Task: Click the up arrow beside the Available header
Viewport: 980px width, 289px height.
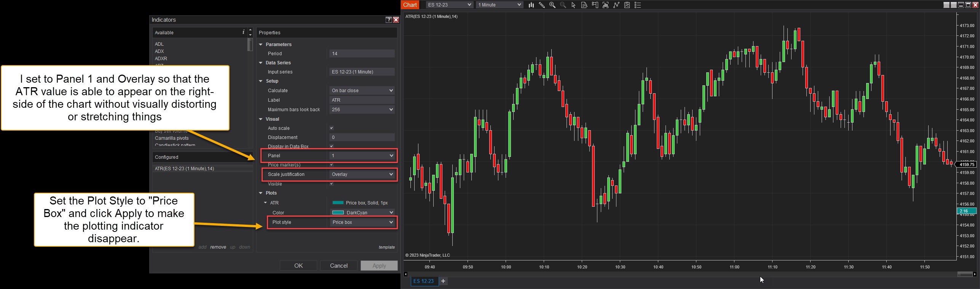Action: [250, 30]
